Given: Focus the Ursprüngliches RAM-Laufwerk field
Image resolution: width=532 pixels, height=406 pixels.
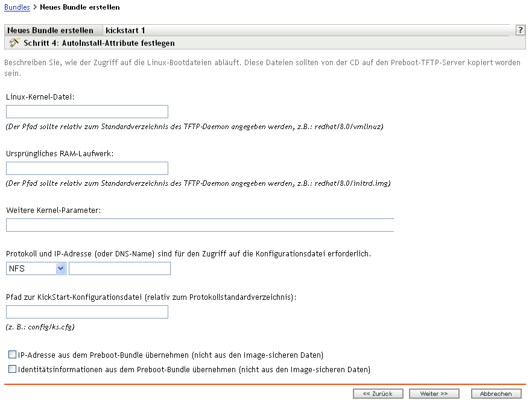Looking at the screenshot, I should click(x=87, y=168).
